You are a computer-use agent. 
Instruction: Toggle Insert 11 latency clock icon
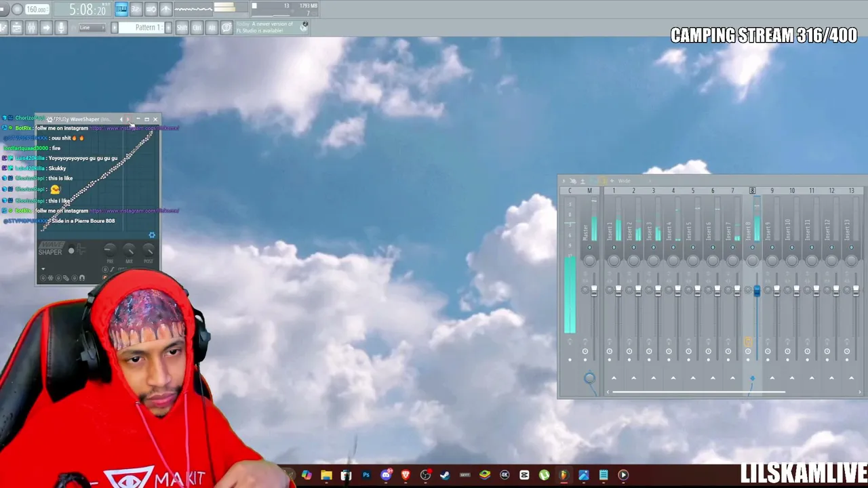click(807, 351)
